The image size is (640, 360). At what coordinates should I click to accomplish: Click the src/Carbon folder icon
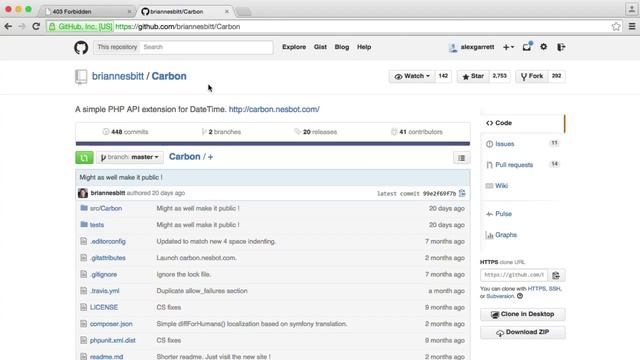tap(84, 208)
